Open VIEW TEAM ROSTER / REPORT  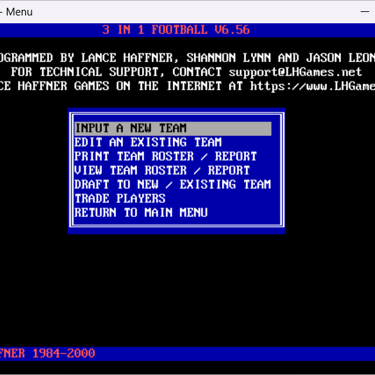162,170
